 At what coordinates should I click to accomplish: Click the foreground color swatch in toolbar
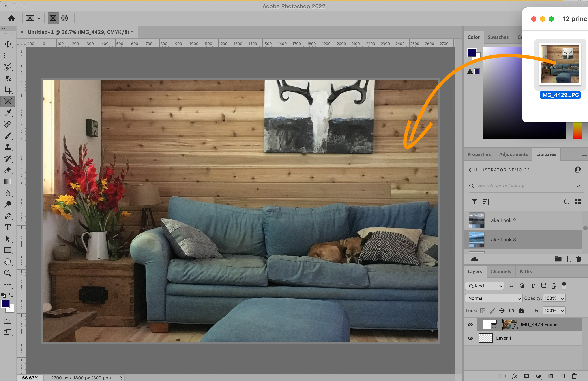point(5,304)
